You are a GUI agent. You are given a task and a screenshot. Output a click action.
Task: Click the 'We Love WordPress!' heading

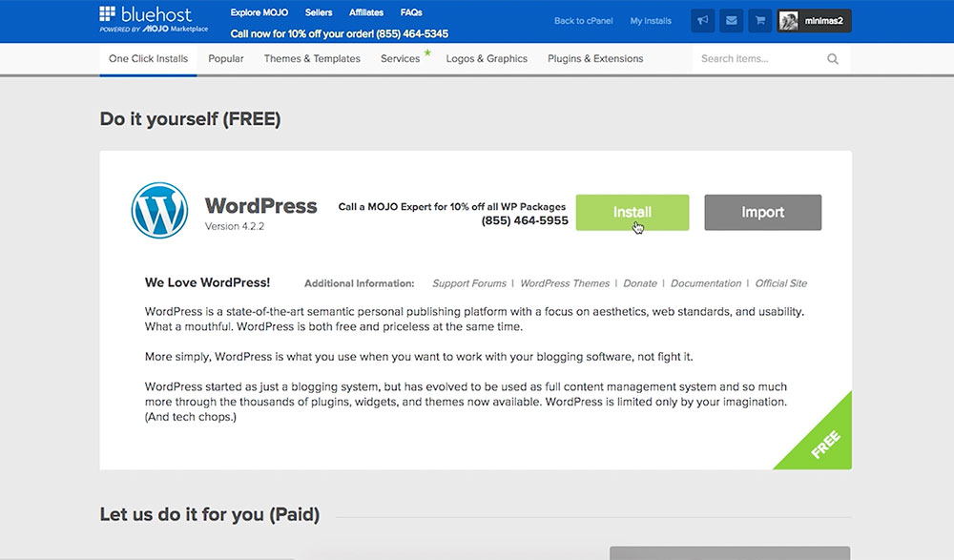point(207,282)
